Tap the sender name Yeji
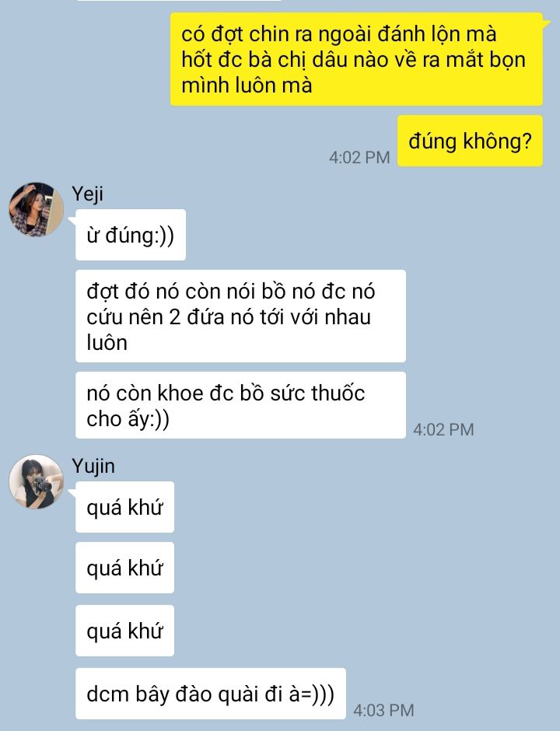 pos(87,194)
